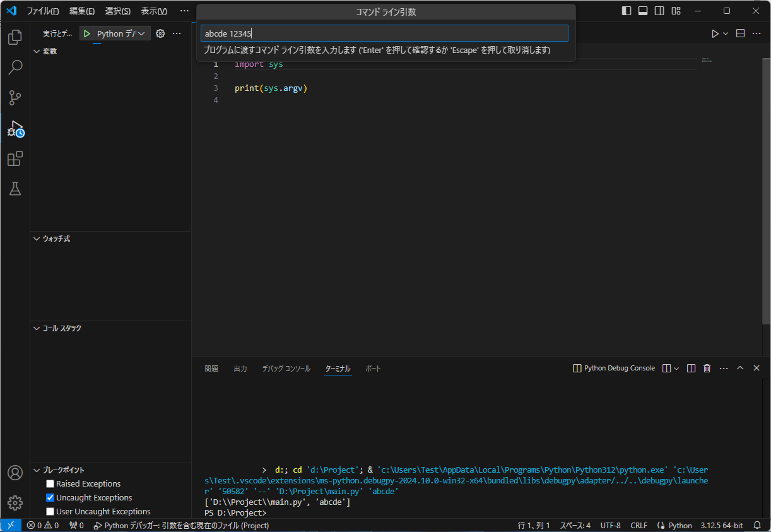Click the command line arguments input box
771x532 pixels.
384,33
